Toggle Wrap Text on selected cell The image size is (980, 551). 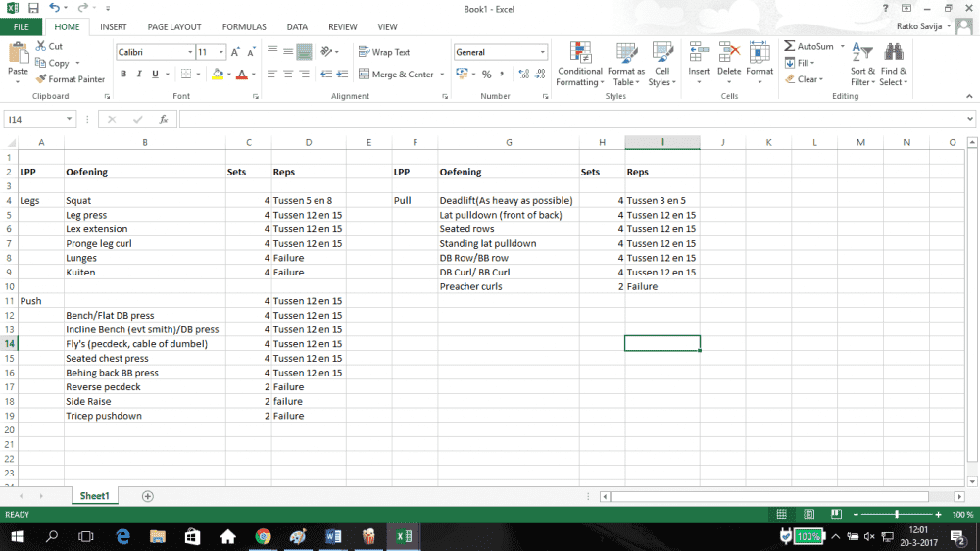(384, 52)
